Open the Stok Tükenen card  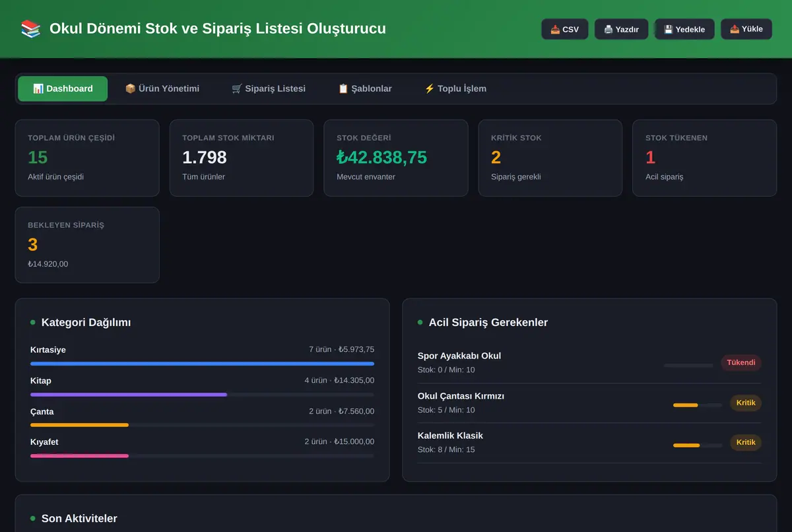click(704, 158)
